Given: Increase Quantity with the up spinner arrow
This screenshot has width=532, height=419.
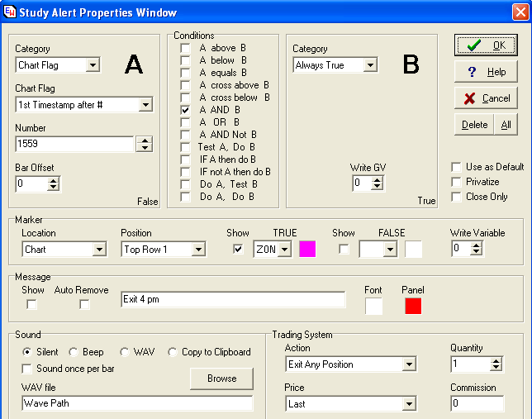Looking at the screenshot, I should 496,360.
